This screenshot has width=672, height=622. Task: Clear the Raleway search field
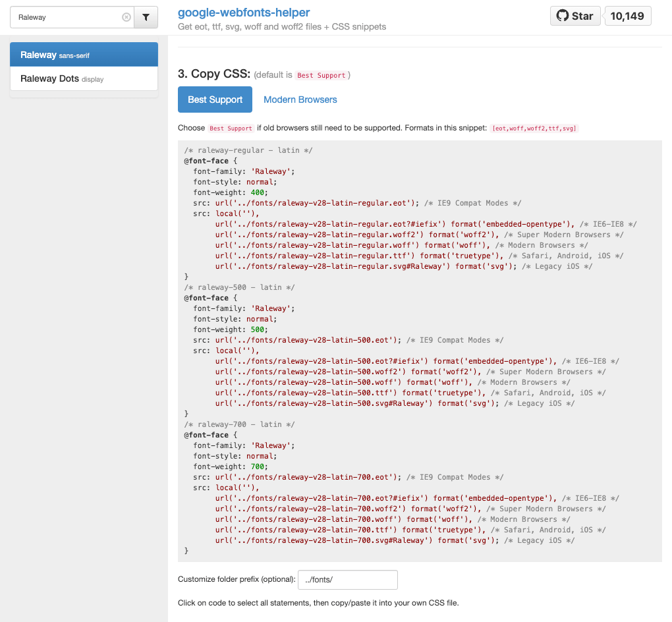coord(126,18)
